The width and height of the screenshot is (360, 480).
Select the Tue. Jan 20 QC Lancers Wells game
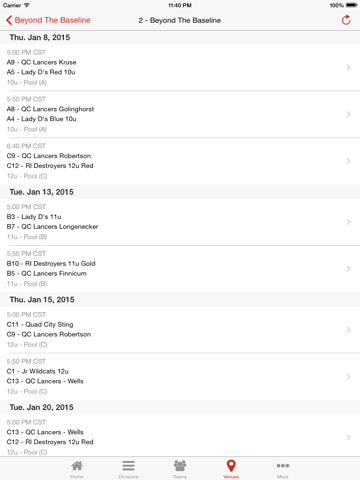[180, 437]
